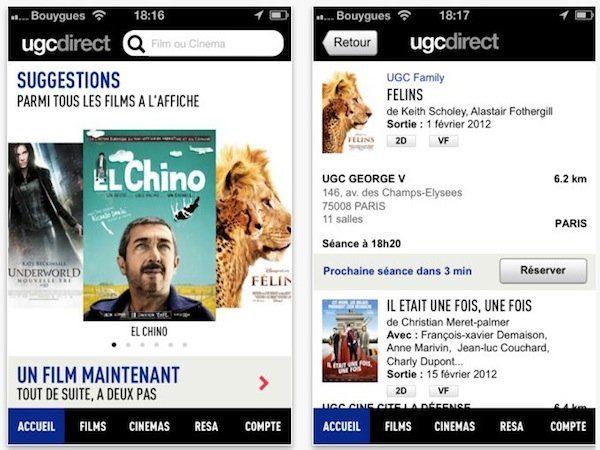Click the Film ou Cinema search field
This screenshot has width=600, height=450.
tap(203, 43)
